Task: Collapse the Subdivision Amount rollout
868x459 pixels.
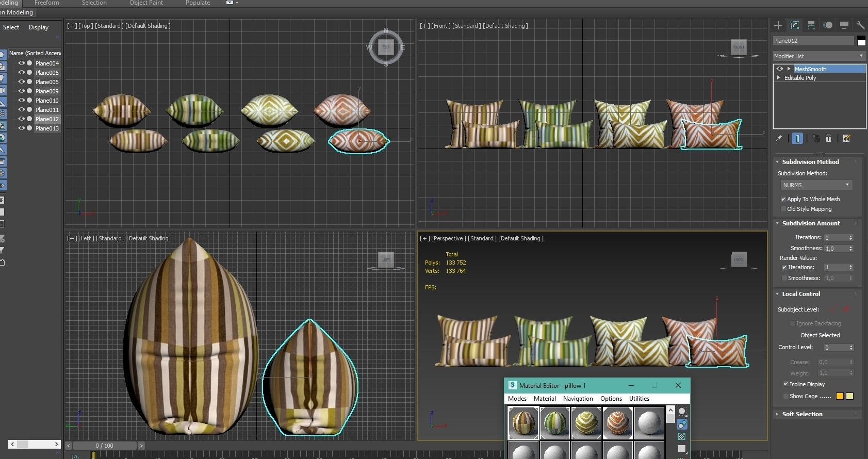Action: tap(811, 223)
